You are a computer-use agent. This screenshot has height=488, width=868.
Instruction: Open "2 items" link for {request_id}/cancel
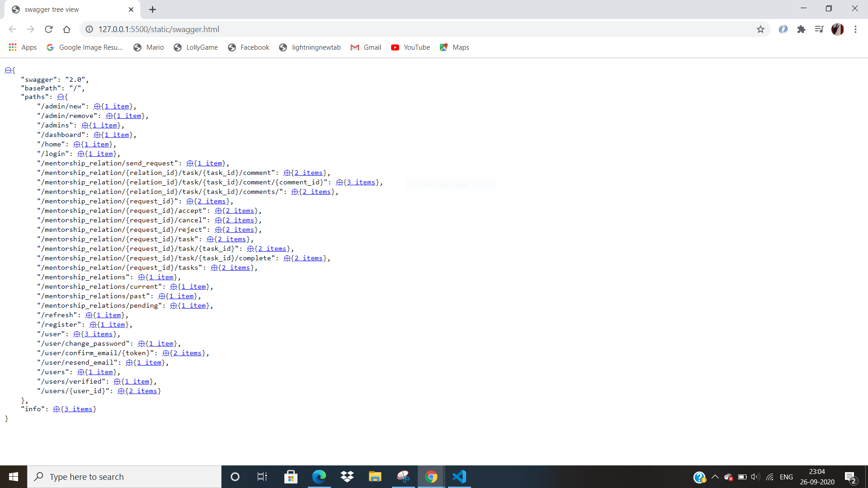tap(240, 221)
